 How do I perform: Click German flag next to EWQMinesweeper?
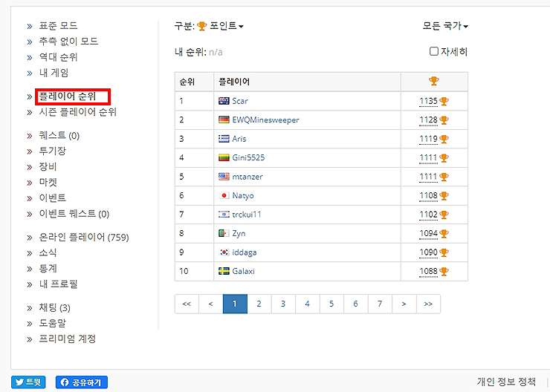tap(224, 120)
